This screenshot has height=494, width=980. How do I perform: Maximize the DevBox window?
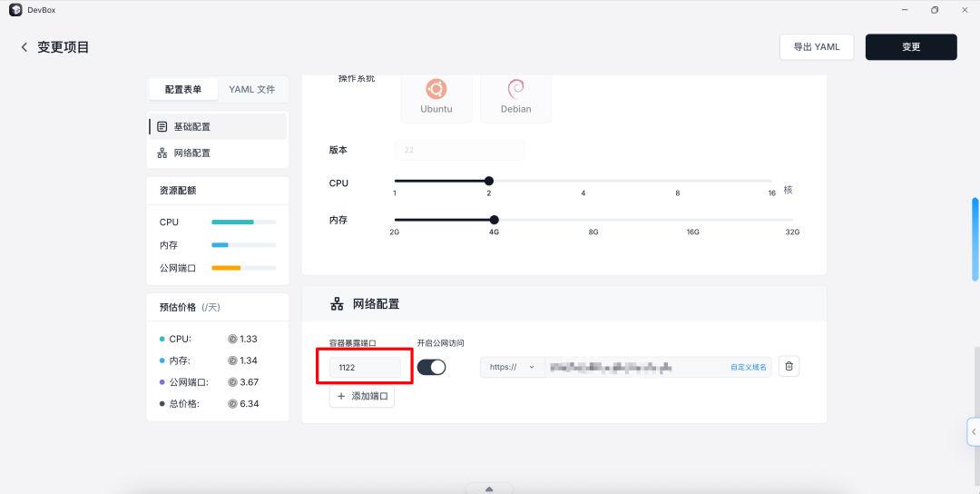coord(935,9)
